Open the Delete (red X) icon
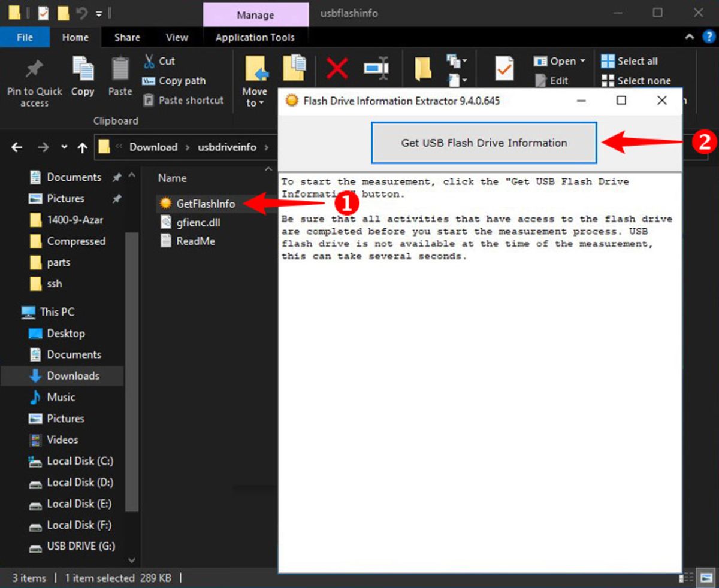This screenshot has height=588, width=719. (x=336, y=68)
